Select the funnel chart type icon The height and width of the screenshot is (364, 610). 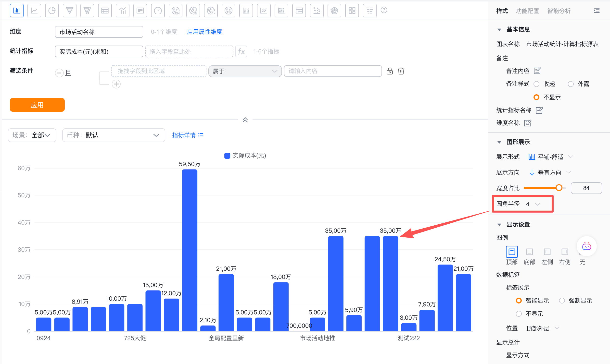click(69, 10)
